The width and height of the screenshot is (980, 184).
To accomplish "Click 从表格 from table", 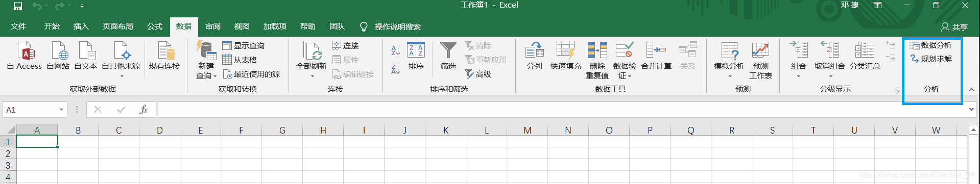I will (x=240, y=60).
